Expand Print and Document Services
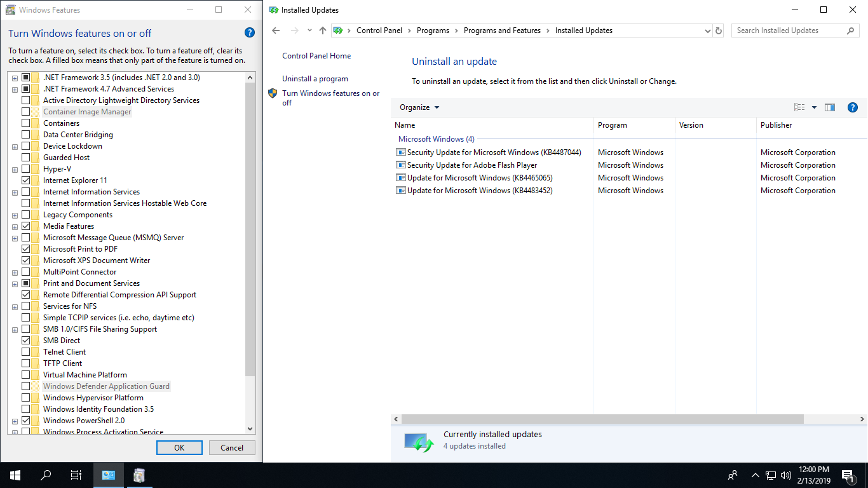Viewport: 868px width, 488px height. tap(15, 283)
